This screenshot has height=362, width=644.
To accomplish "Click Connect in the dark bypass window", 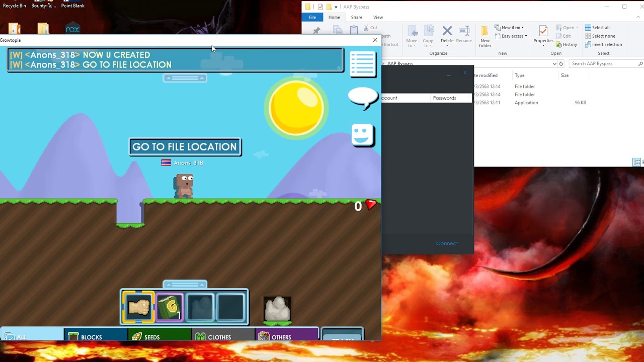I will tap(447, 243).
